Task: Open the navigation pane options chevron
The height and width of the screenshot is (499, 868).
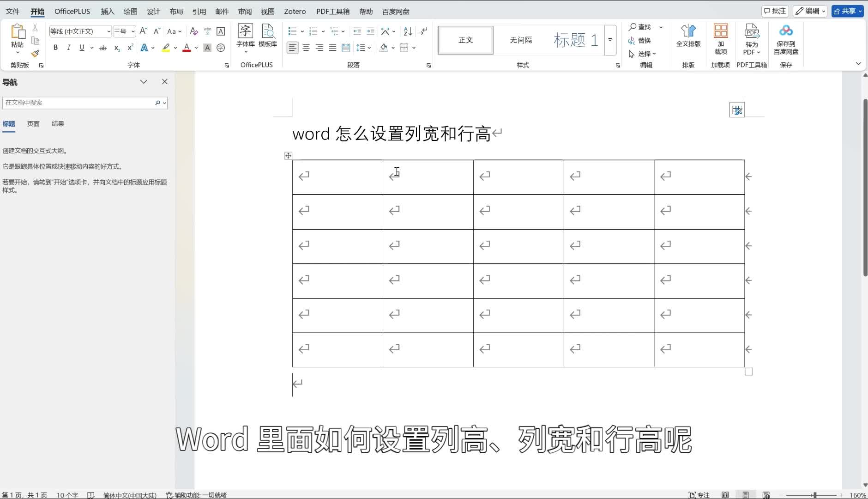Action: (x=144, y=82)
